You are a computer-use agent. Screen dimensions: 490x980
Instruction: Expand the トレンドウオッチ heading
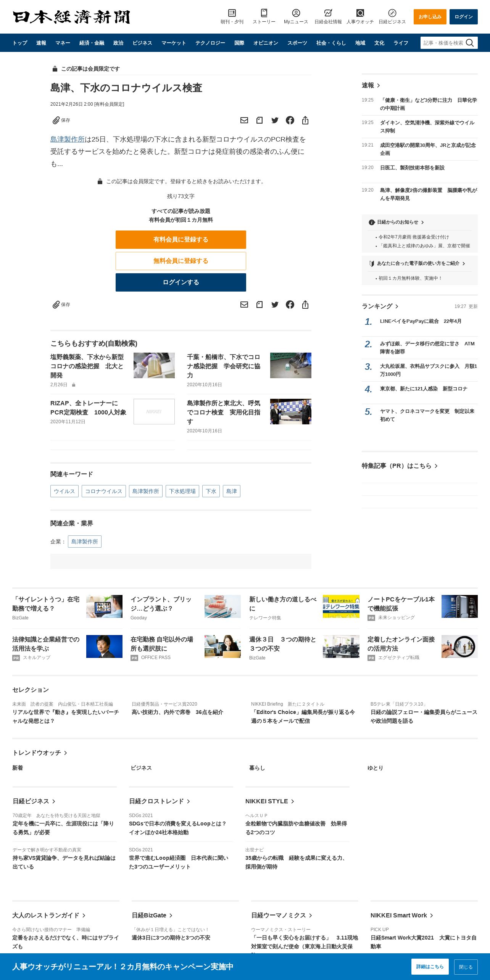pyautogui.click(x=40, y=753)
